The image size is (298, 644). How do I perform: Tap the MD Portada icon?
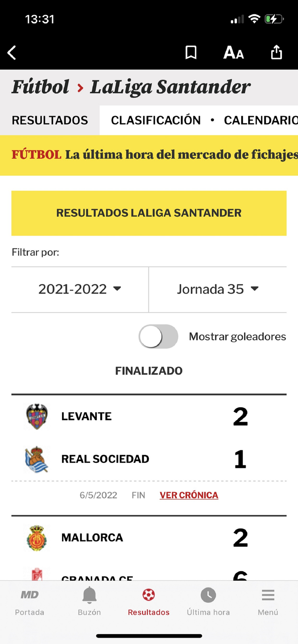pyautogui.click(x=29, y=596)
